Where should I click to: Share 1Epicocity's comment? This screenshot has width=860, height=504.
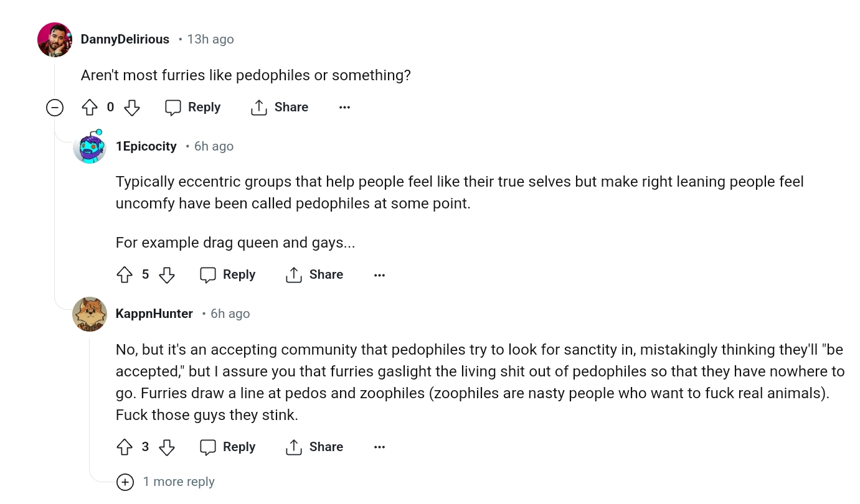pos(314,275)
